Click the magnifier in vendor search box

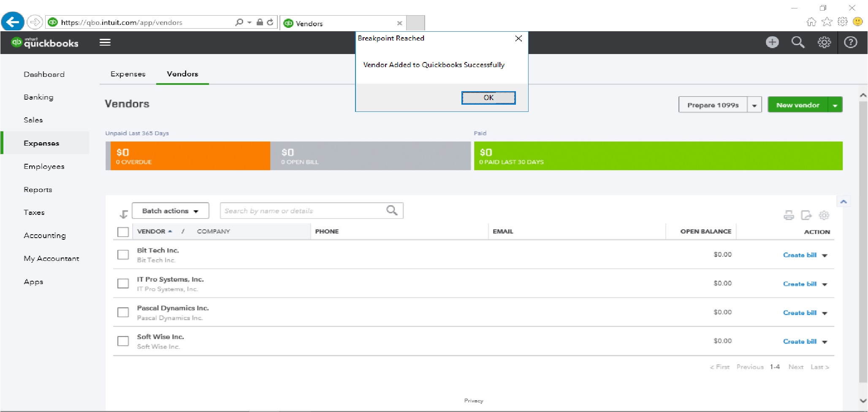(392, 210)
